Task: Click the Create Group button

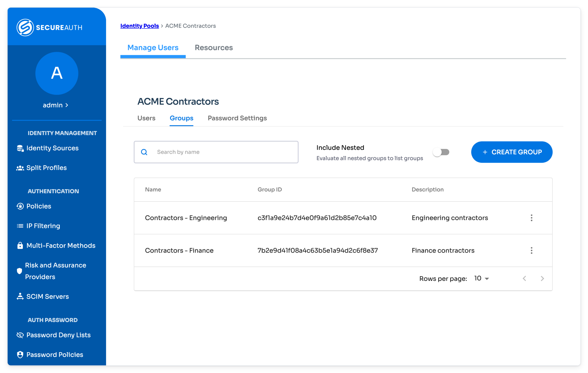Action: (x=512, y=152)
